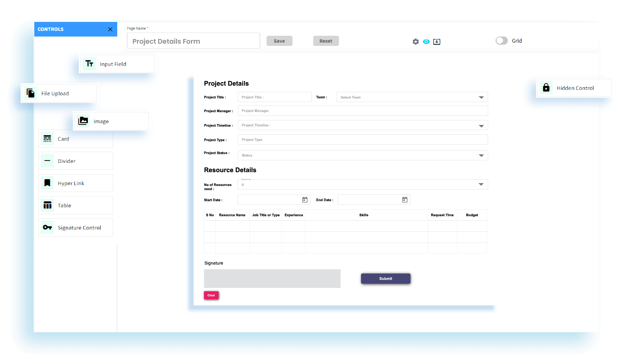Choose the Hidden Control lock icon
The image size is (623, 364).
(546, 88)
